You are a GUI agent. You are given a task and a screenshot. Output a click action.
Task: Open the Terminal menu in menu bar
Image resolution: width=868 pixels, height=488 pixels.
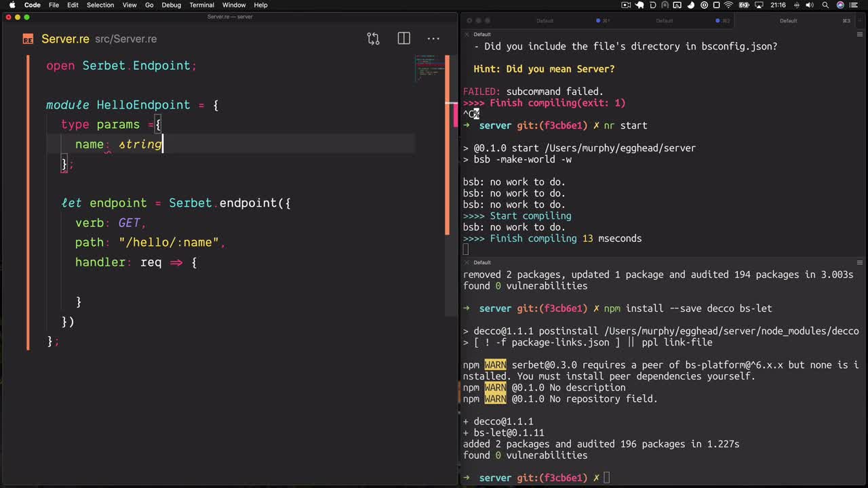201,5
